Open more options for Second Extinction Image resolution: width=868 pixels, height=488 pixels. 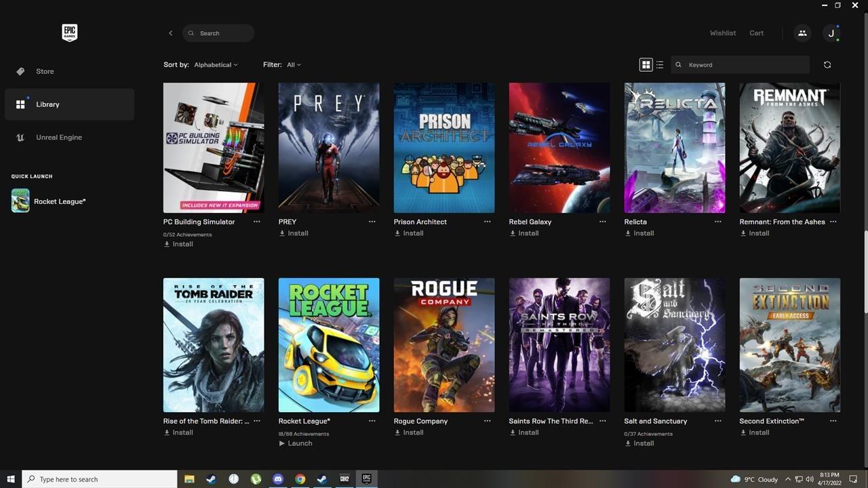[833, 421]
